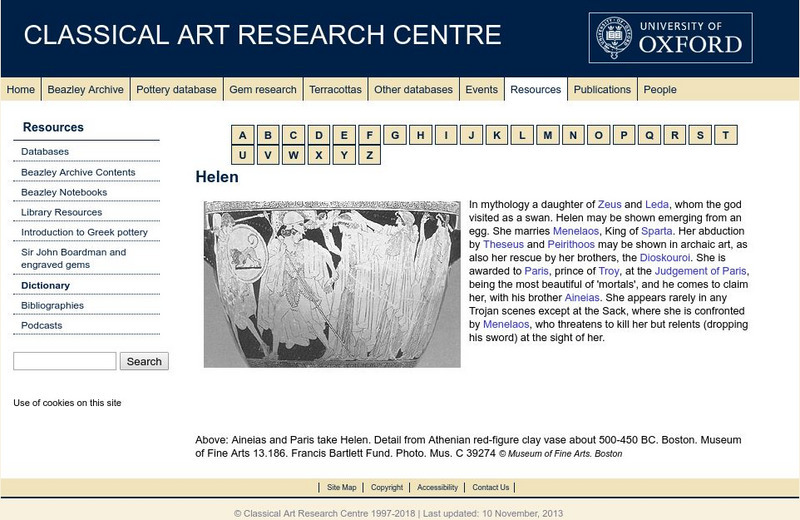This screenshot has width=800, height=520.
Task: Go to the Pottery database tab
Action: click(176, 90)
